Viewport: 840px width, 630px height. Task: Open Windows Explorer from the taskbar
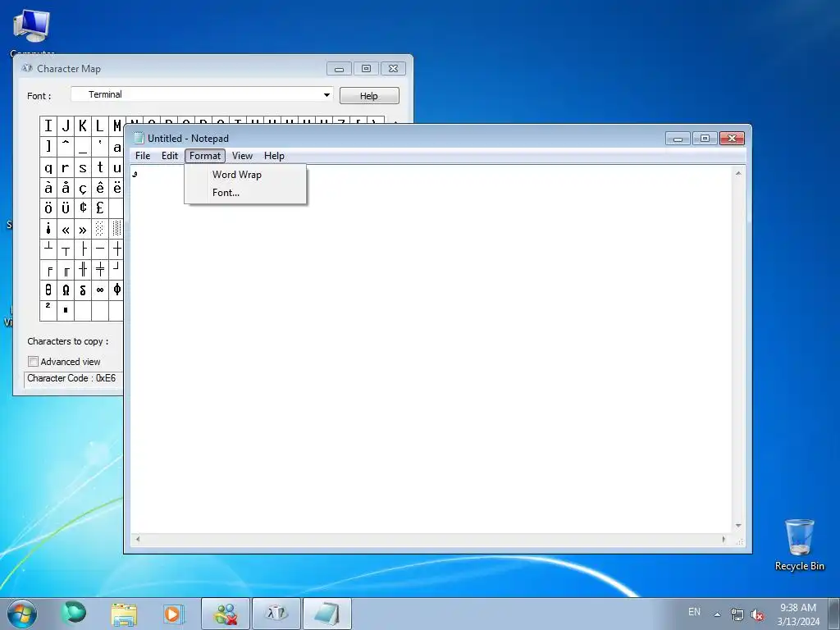coord(124,614)
